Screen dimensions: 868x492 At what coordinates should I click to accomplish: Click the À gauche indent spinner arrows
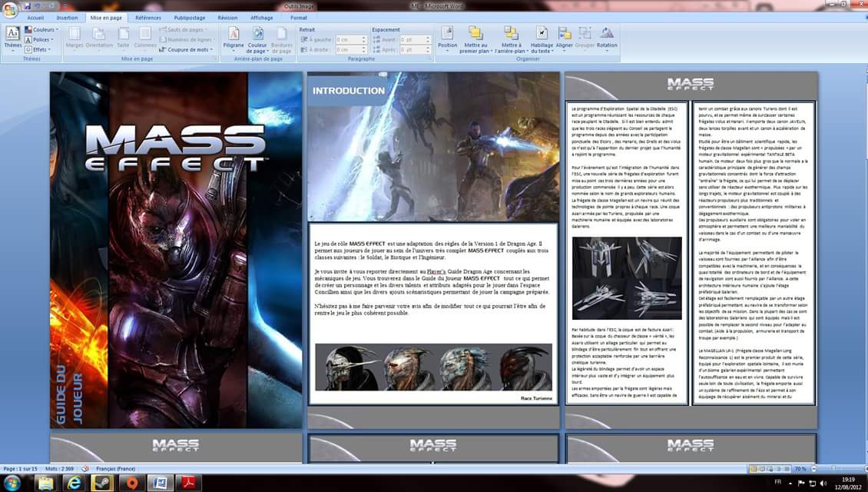[x=364, y=40]
